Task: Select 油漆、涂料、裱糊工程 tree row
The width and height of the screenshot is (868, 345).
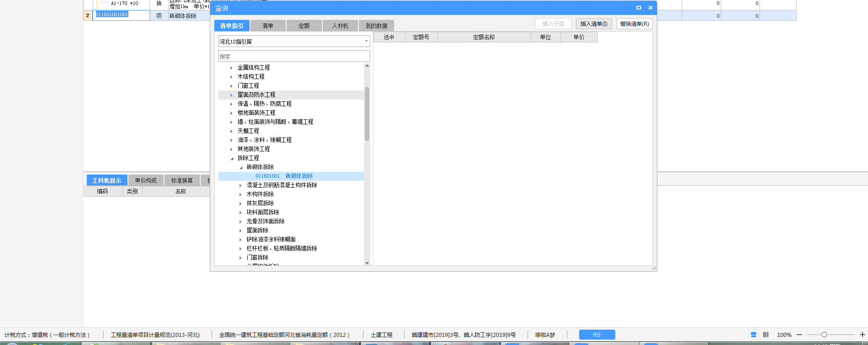Action: (x=291, y=140)
